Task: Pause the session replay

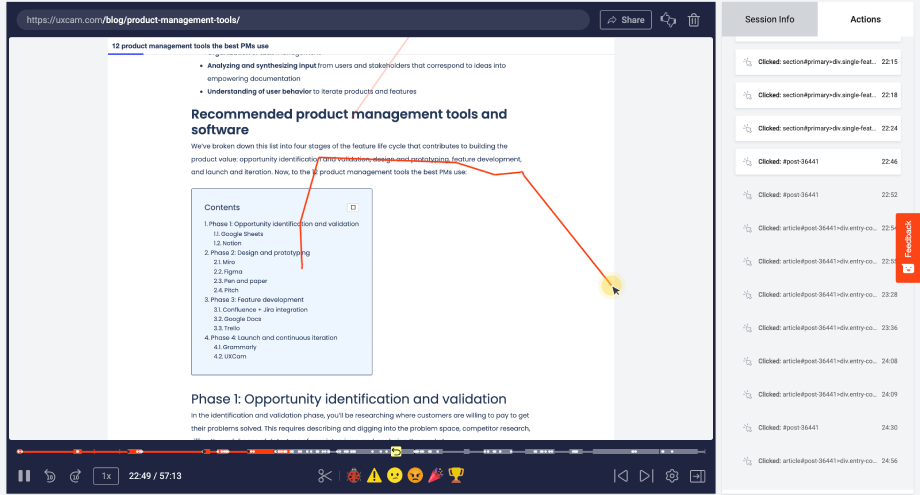Action: point(24,476)
